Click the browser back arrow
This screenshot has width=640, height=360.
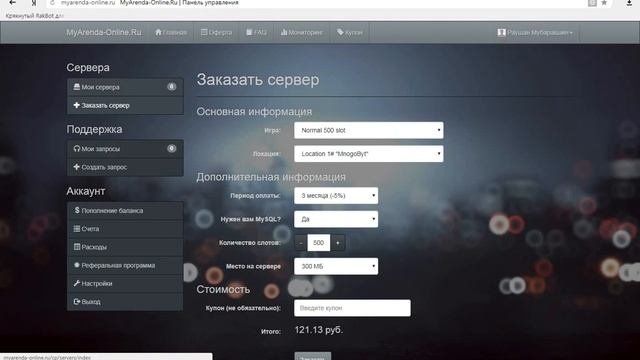point(13,3)
